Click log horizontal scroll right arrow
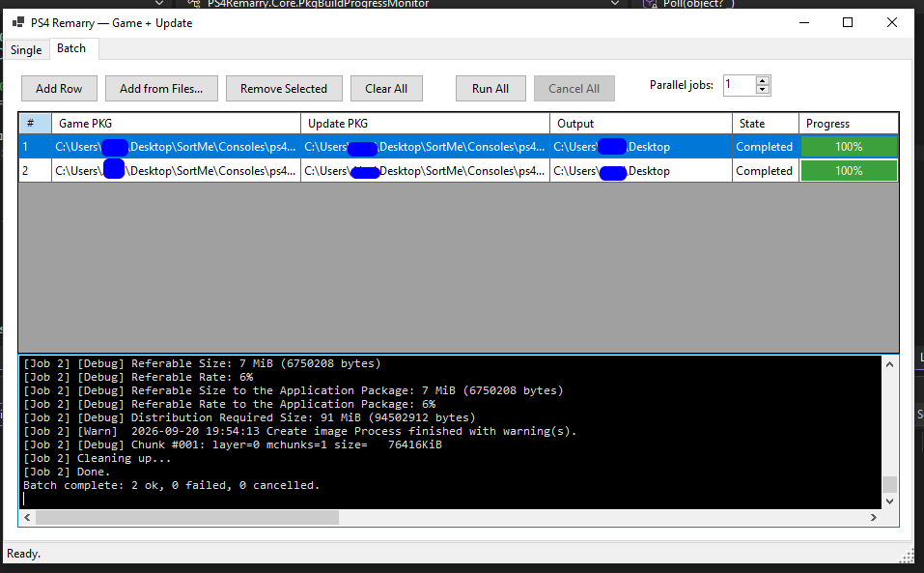 [874, 517]
